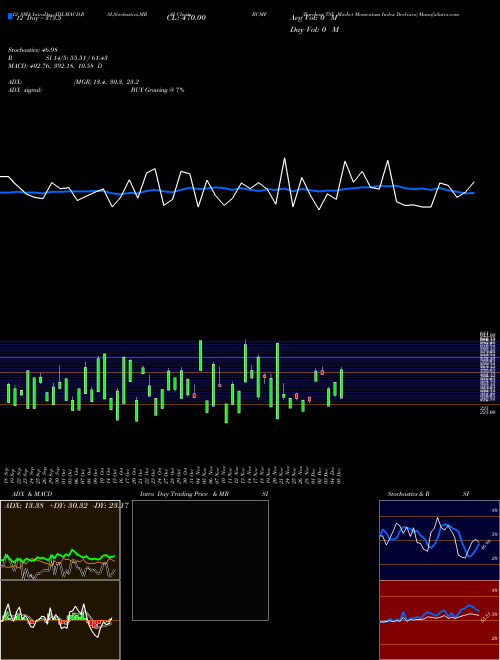Click the 'Stochastics & R' panel title
Image resolution: width=500 pixels, height=660 pixels.
408,494
